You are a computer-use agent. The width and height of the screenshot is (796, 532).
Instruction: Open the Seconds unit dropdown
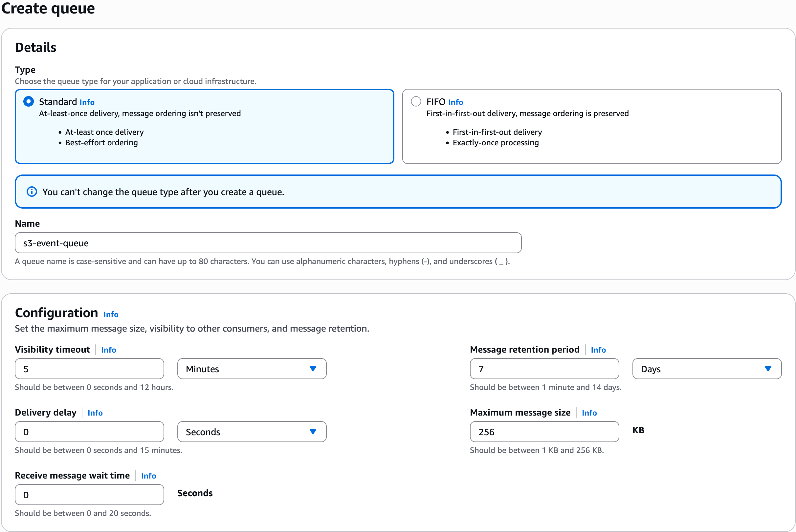click(251, 432)
